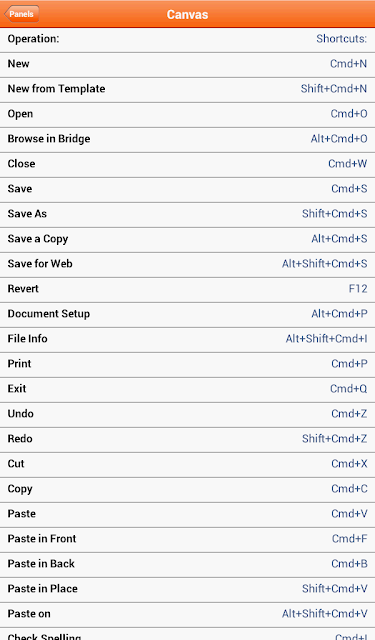The height and width of the screenshot is (640, 375).
Task: Tap the Save for Web row
Action: click(187, 264)
